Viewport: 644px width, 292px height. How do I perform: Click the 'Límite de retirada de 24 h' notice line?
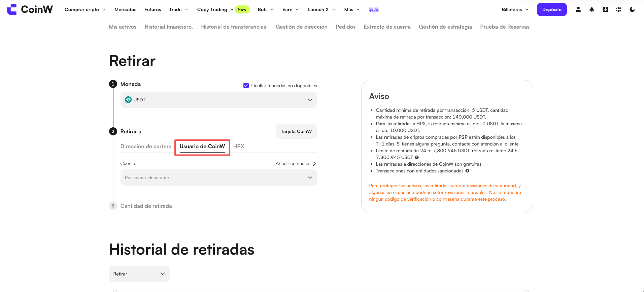coord(447,154)
